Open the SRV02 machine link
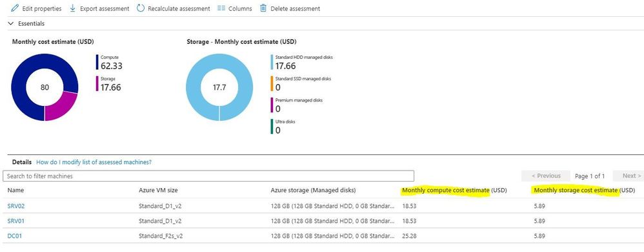This screenshot has height=252, width=644. (x=16, y=206)
